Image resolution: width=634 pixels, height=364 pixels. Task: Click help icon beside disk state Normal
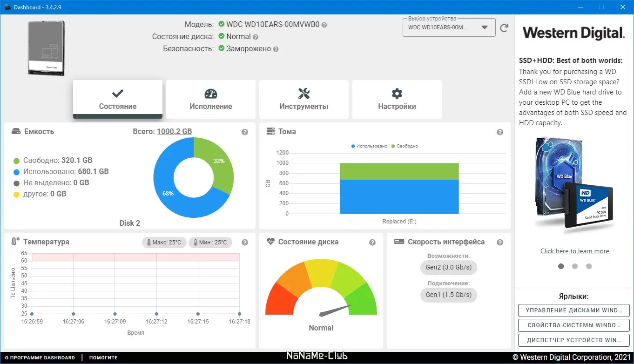click(256, 37)
